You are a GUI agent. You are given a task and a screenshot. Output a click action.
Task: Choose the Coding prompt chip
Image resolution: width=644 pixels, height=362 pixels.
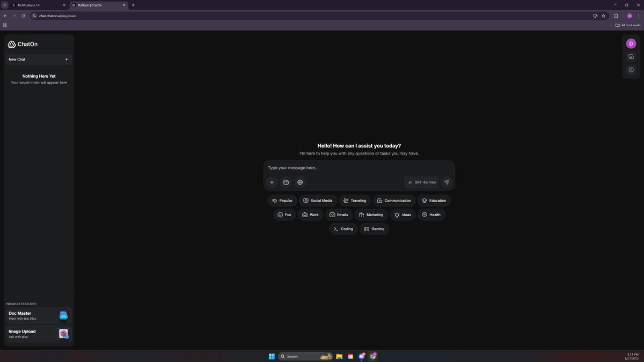343,229
